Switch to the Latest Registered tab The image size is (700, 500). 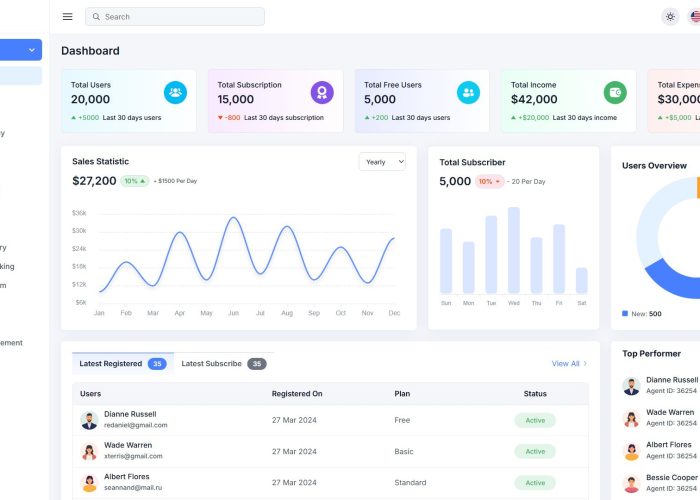(x=123, y=363)
